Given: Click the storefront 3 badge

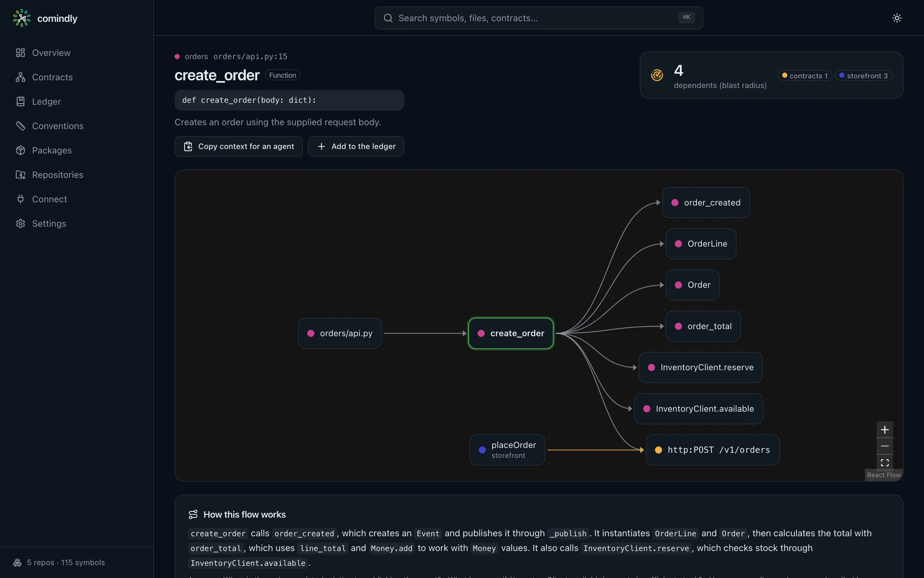Looking at the screenshot, I should tap(864, 76).
